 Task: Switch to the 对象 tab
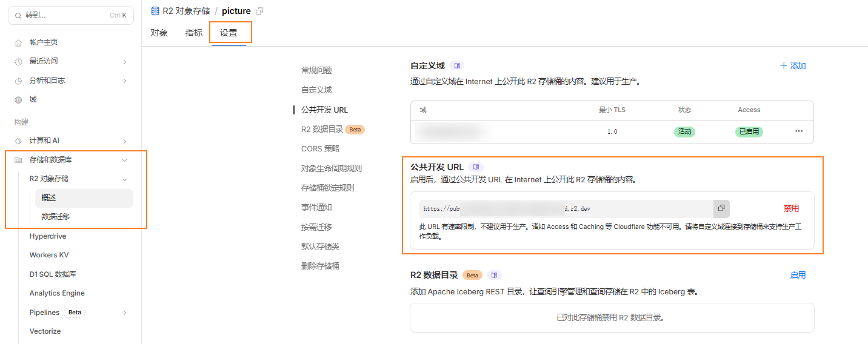pyautogui.click(x=159, y=33)
